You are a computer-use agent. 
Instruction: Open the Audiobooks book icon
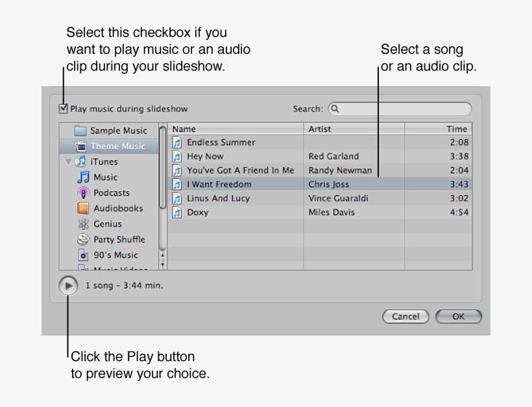click(83, 209)
